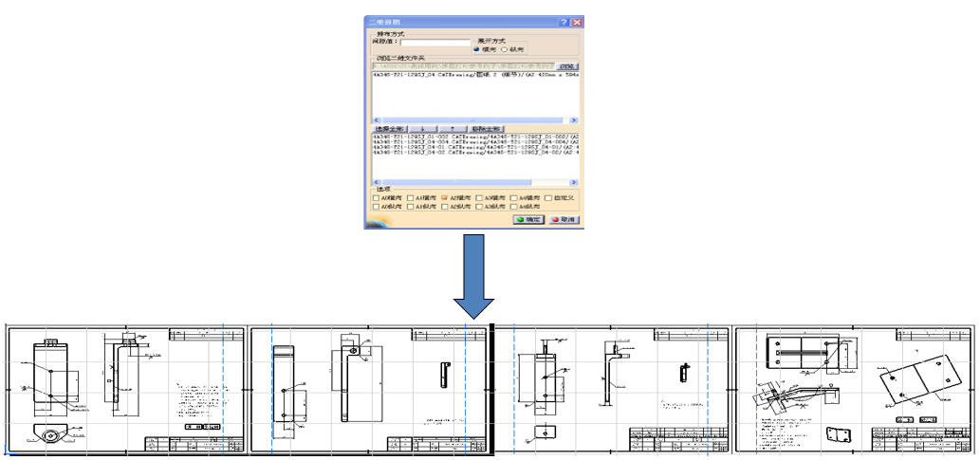Select the horizontal (横向) display radio button
980x460 pixels.
[x=477, y=49]
